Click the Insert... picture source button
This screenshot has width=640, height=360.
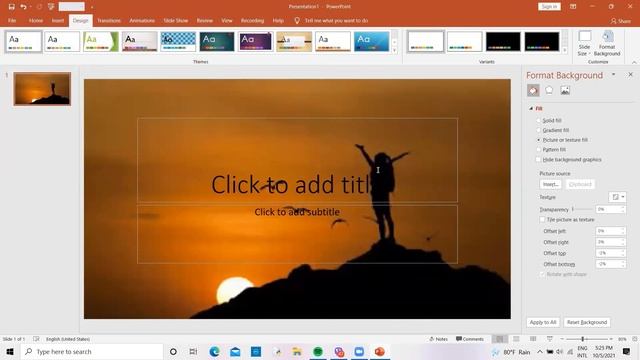(550, 184)
